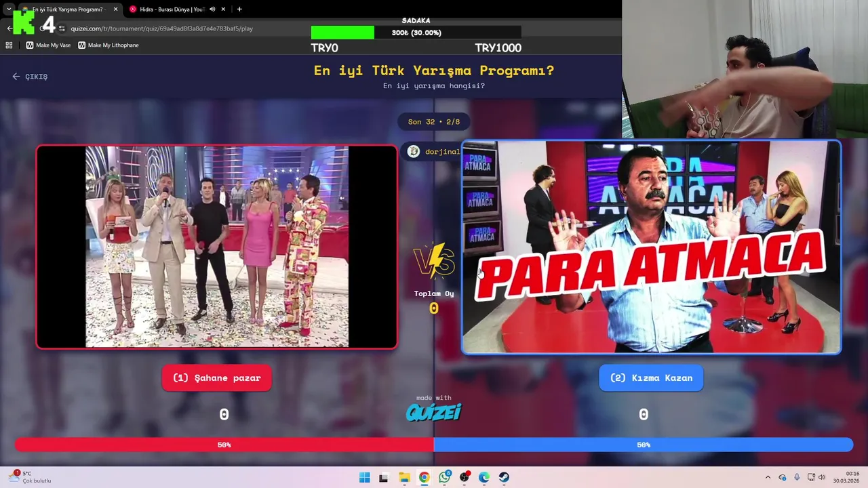Close the Hidra YouTube tab
The height and width of the screenshot is (488, 868).
pyautogui.click(x=224, y=9)
